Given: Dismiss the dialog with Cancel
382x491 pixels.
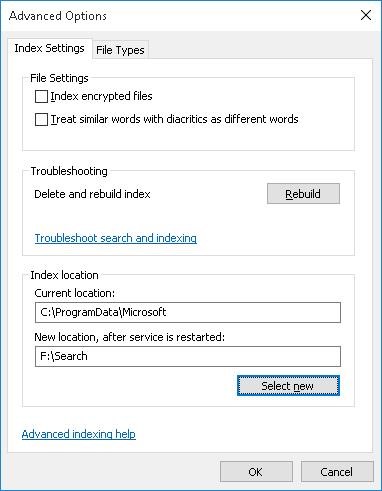Looking at the screenshot, I should click(x=337, y=472).
